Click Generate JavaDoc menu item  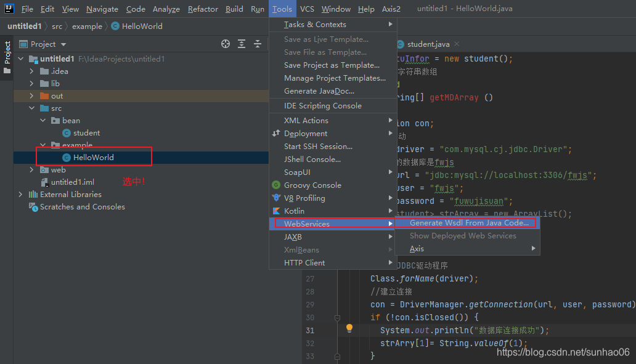click(x=333, y=91)
